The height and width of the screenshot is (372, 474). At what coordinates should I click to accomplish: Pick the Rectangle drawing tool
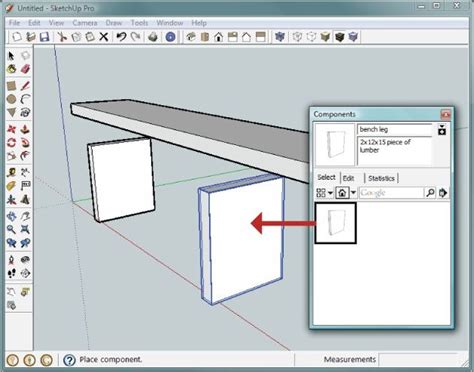point(11,86)
